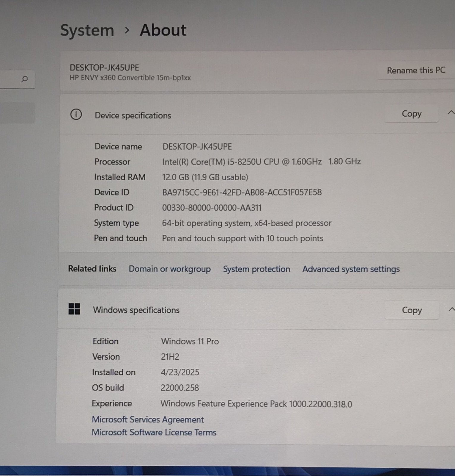Screen dimensions: 455x476
Task: Click the Version label
Action: (x=106, y=357)
